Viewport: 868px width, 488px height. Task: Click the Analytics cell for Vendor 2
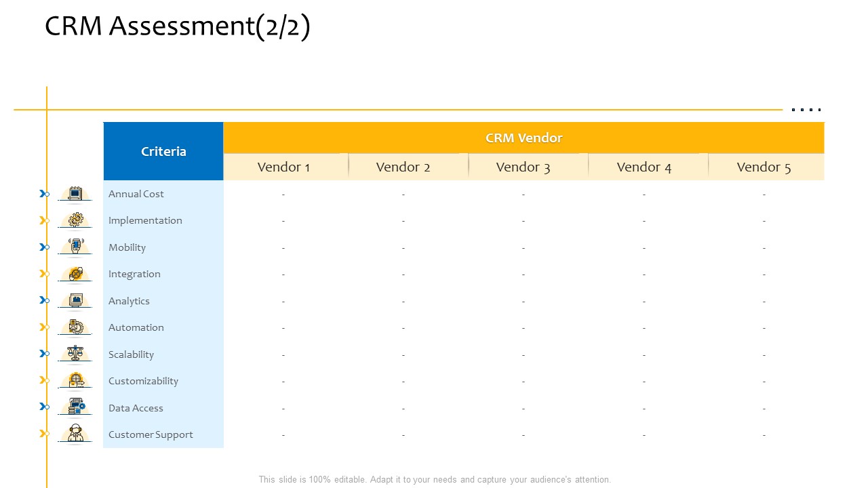[403, 301]
